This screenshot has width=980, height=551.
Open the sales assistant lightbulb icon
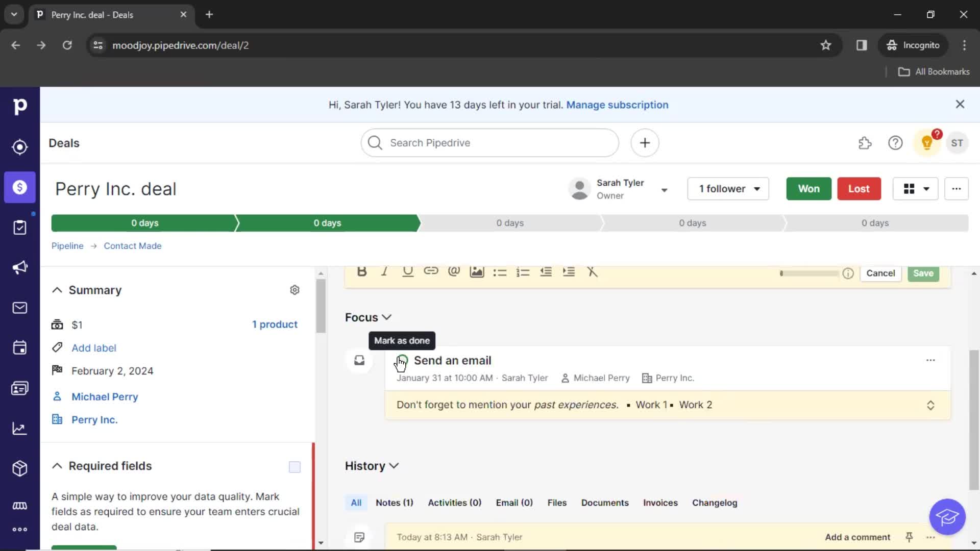click(927, 143)
